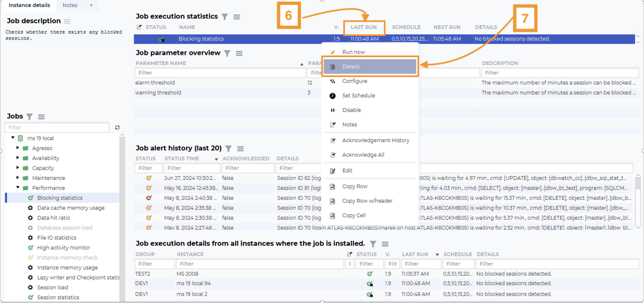
Task: Select the green status icon on Blocking statistics row
Action: [x=162, y=39]
